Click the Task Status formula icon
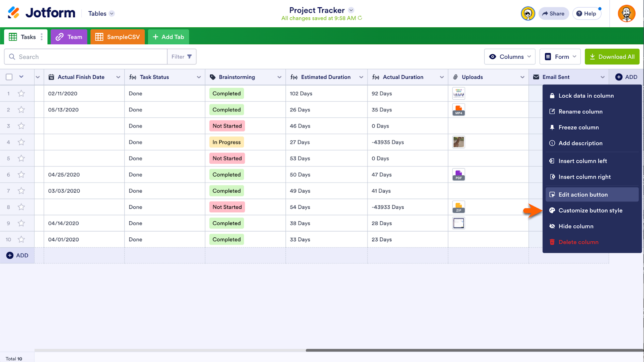Image resolution: width=644 pixels, height=362 pixels. tap(133, 77)
